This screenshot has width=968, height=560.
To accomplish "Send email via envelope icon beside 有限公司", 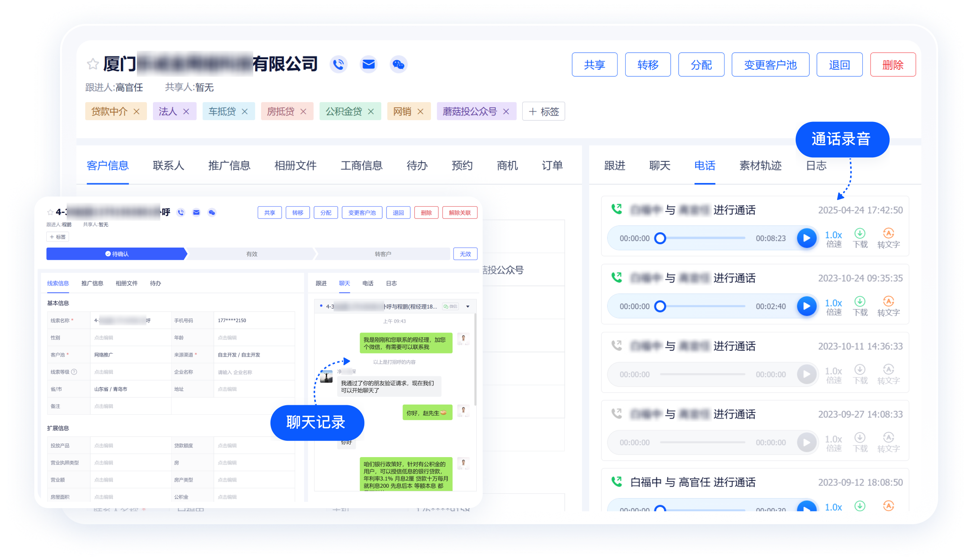I will click(x=369, y=64).
